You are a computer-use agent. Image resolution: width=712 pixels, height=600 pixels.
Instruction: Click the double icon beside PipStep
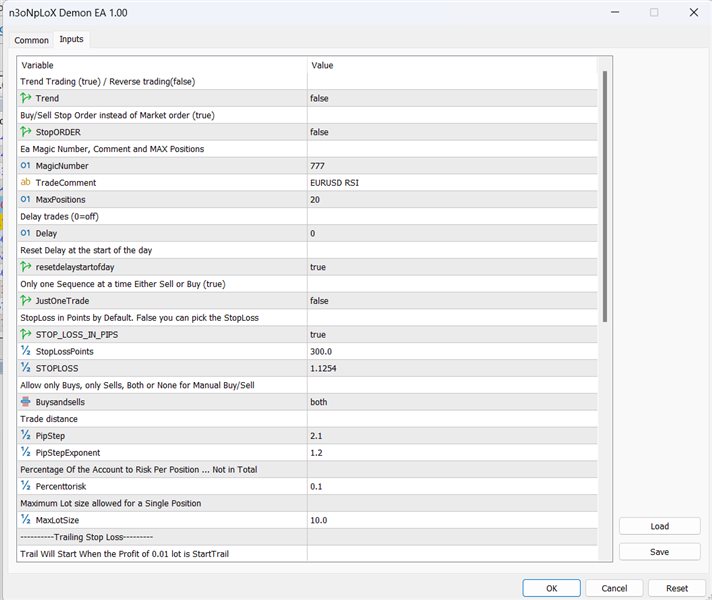tap(25, 435)
